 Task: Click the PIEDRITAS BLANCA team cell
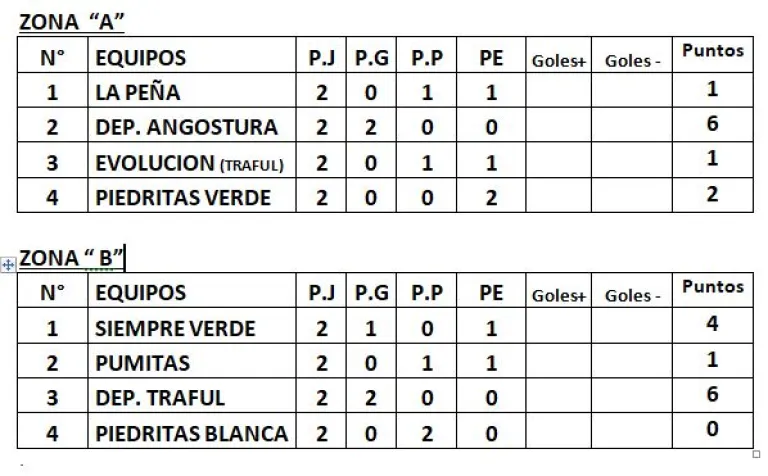pos(191,434)
